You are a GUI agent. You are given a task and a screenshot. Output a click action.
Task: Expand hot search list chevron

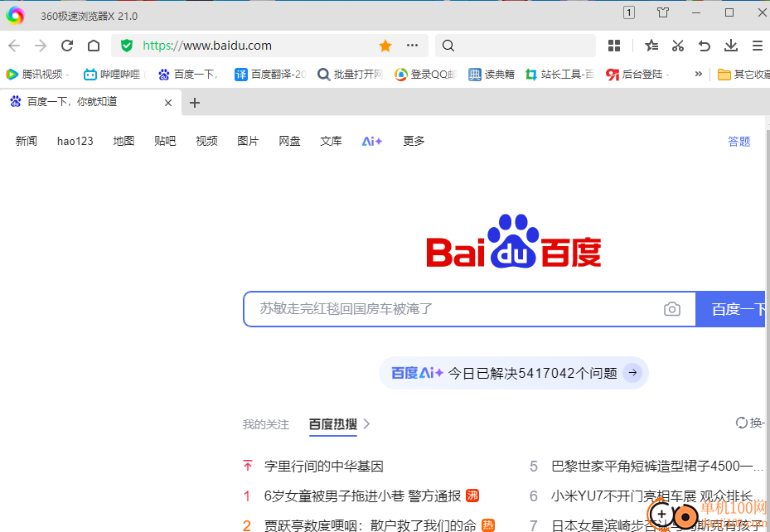[x=366, y=423]
